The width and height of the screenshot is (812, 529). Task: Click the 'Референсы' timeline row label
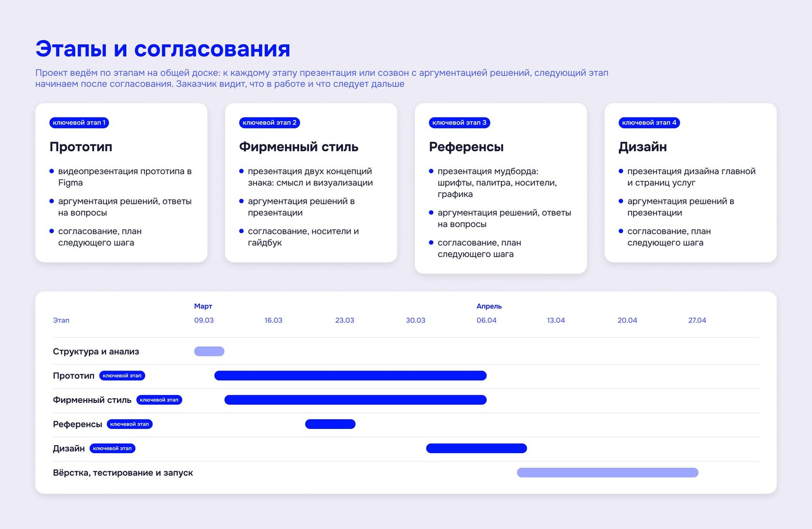click(x=77, y=424)
